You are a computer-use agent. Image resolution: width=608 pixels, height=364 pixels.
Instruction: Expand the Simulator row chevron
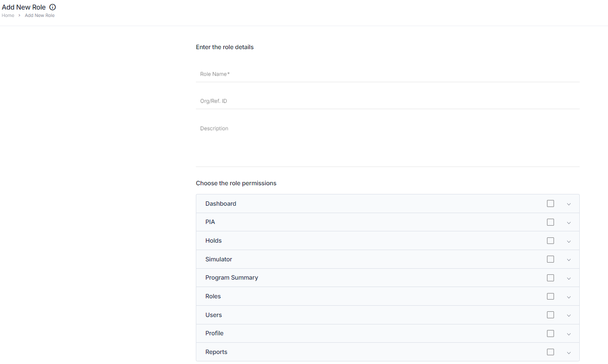tap(569, 260)
